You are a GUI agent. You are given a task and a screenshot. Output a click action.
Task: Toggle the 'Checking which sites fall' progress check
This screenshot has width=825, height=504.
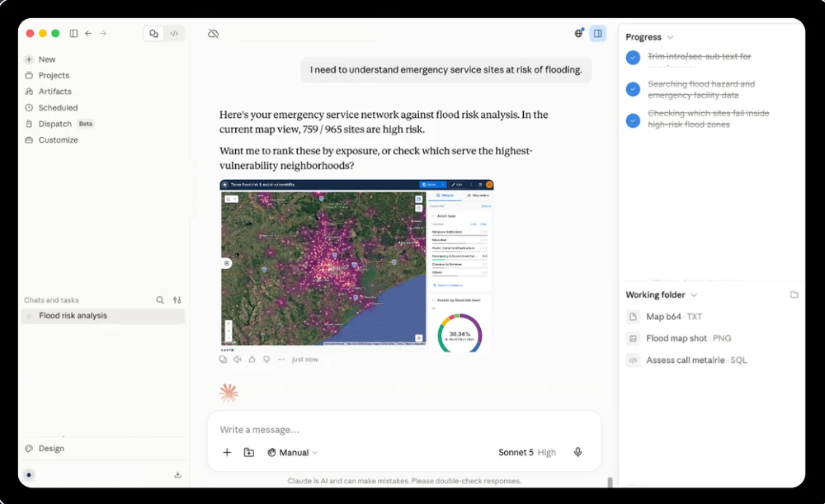(633, 120)
